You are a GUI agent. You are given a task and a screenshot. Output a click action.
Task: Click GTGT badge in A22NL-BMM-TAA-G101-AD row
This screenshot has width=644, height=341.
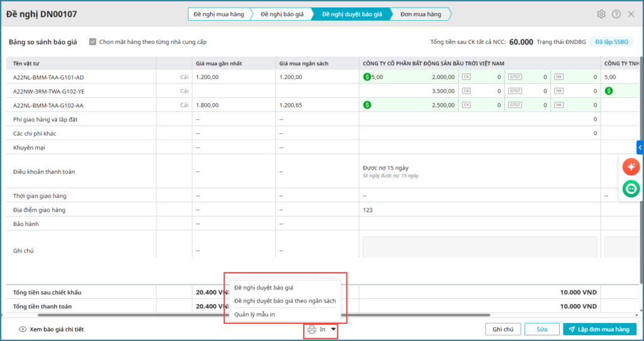click(514, 77)
